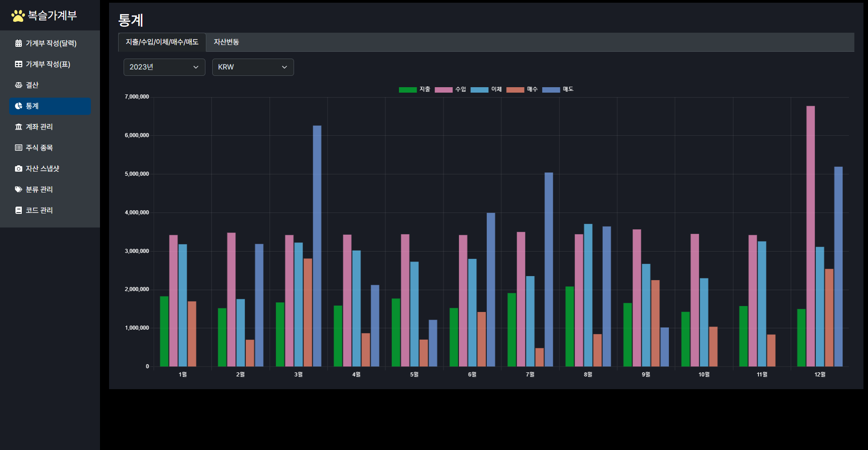Open 자산 스냅샷 page

pos(50,168)
